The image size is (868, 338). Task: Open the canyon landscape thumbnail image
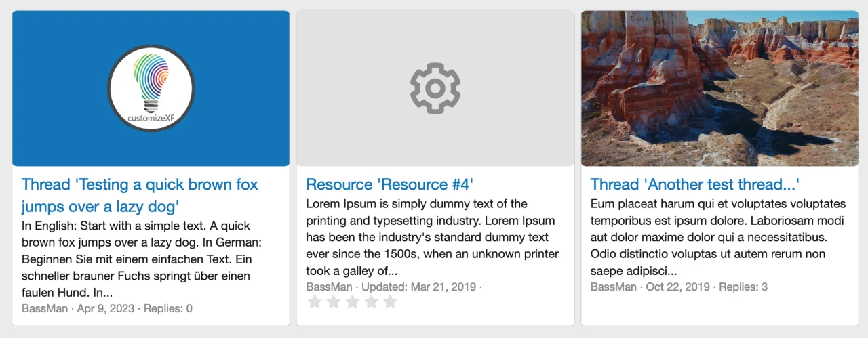pos(719,88)
